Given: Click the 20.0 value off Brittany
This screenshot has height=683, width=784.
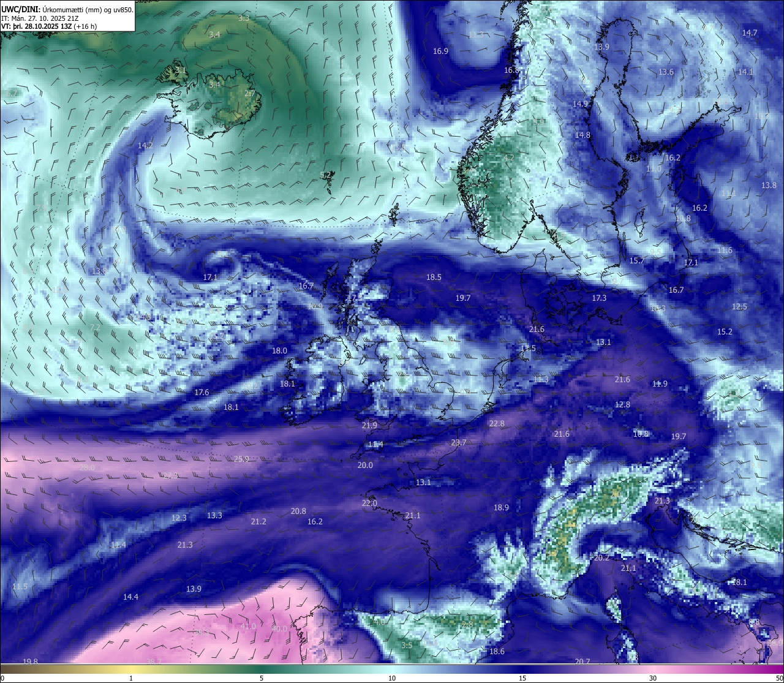Looking at the screenshot, I should [x=365, y=466].
